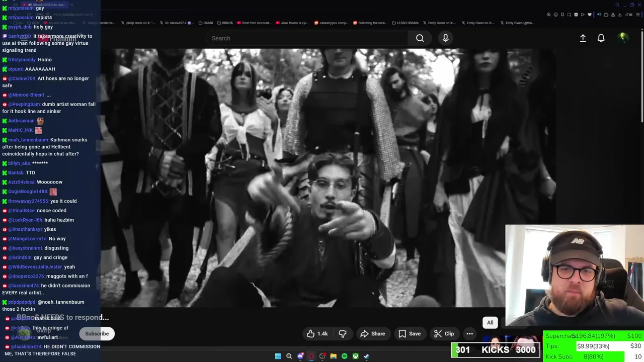Open the account avatar menu
Image resolution: width=644 pixels, height=362 pixels.
click(623, 38)
